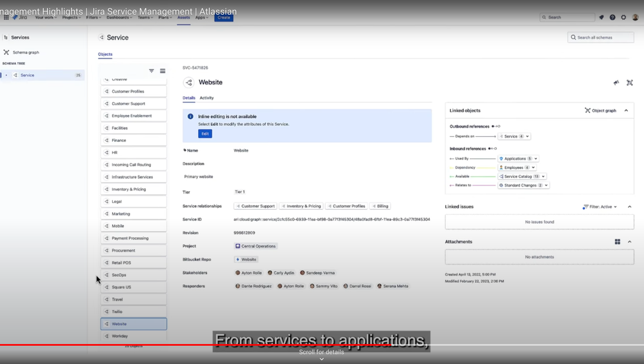Select Employee Enablement in object list
This screenshot has height=364, width=644.
point(134,116)
